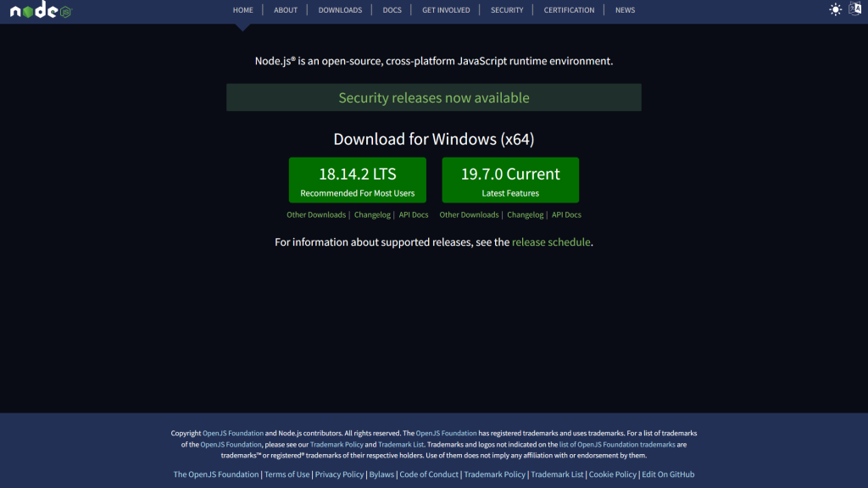Open the DOWNLOADS nav item

[x=340, y=10]
